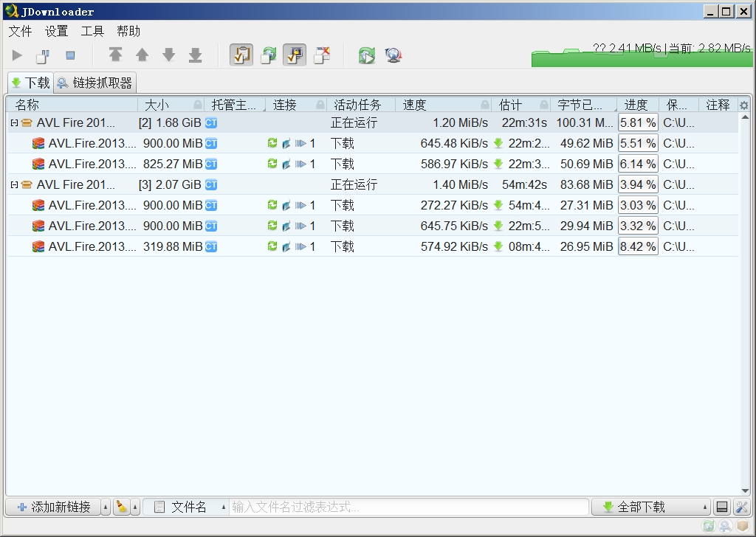Open the settings wrench icon at bottom right
Screen dimensions: 756x537
(741, 507)
